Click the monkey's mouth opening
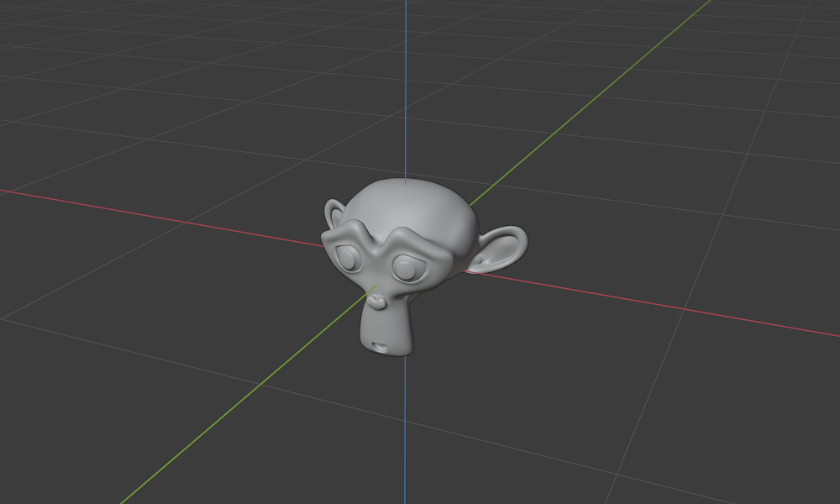Screen dimensions: 840x504 pos(380,346)
